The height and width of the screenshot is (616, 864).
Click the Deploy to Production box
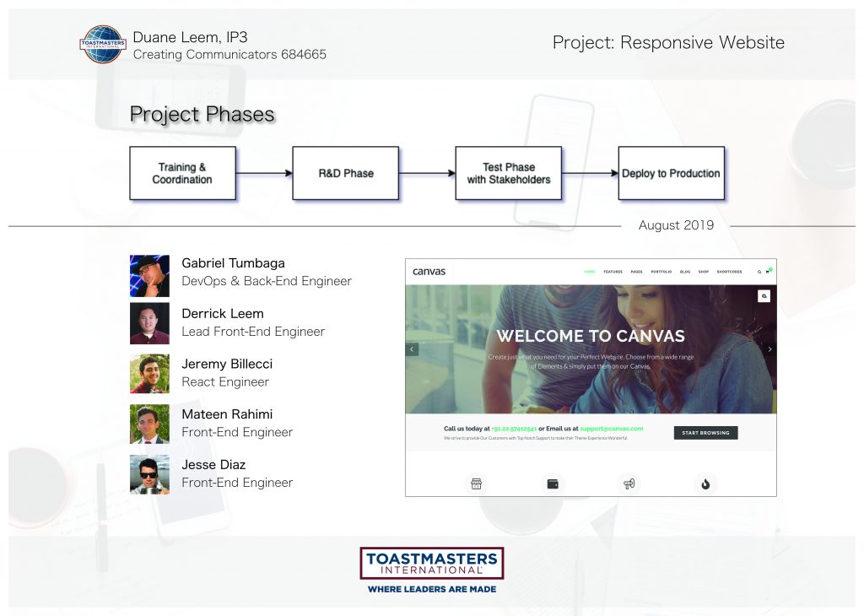671,174
